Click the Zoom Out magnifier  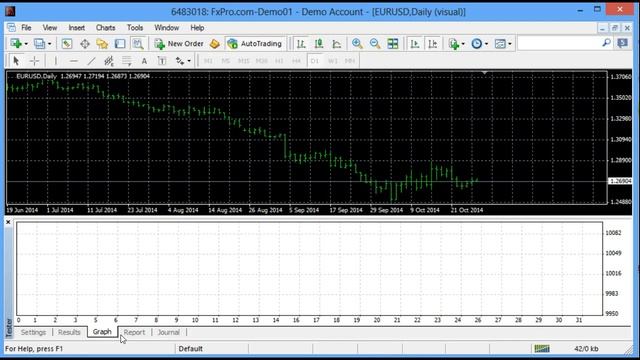(375, 44)
